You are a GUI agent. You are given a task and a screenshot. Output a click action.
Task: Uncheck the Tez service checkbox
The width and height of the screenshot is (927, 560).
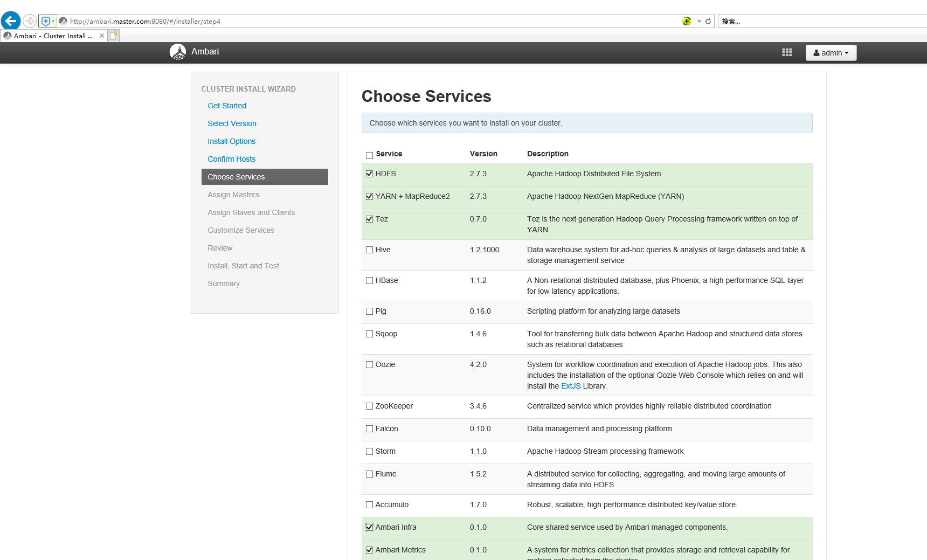point(369,219)
